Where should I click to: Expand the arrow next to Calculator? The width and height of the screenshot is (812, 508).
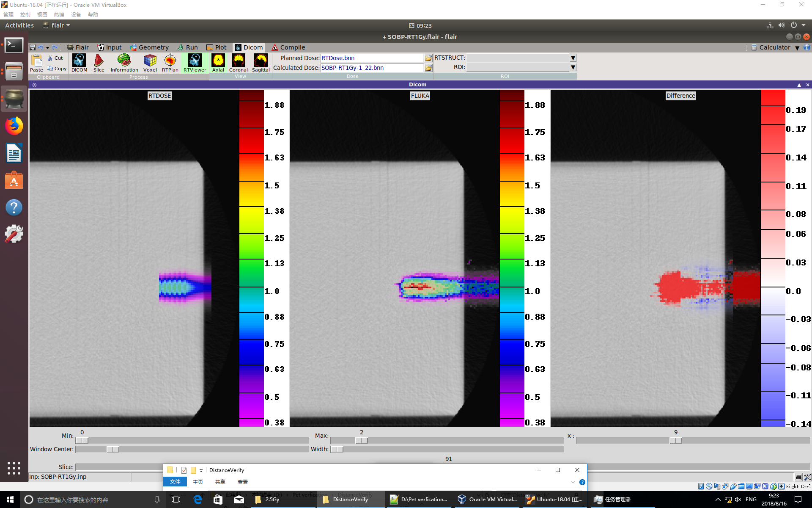click(x=797, y=48)
